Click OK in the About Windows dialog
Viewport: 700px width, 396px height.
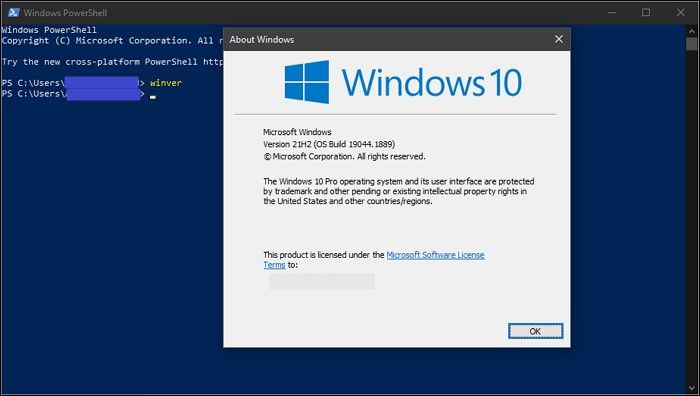535,331
